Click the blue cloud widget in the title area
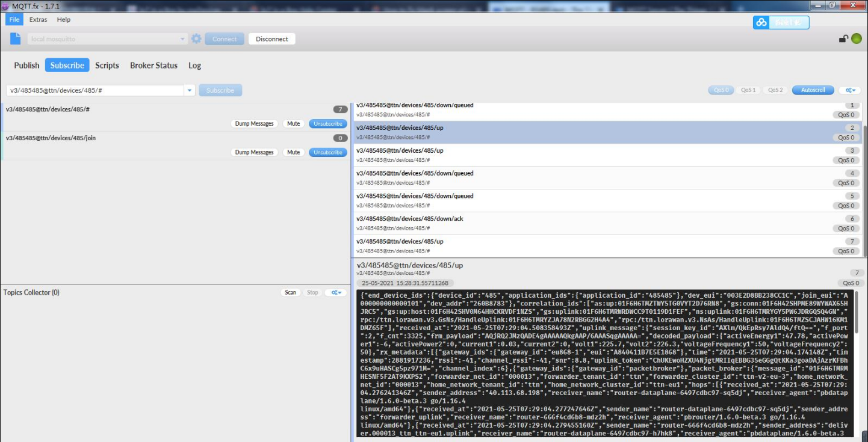 click(781, 22)
